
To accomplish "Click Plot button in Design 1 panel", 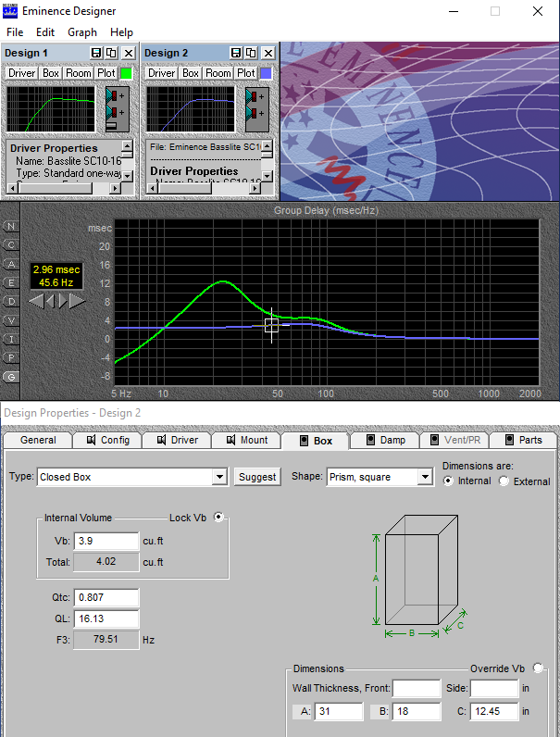I will click(106, 73).
